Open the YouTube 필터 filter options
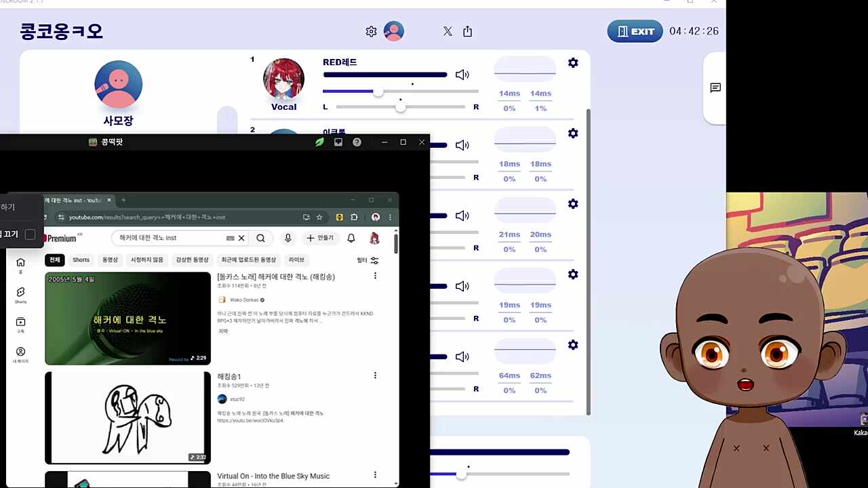Screen dimensions: 868x488 (x=368, y=260)
